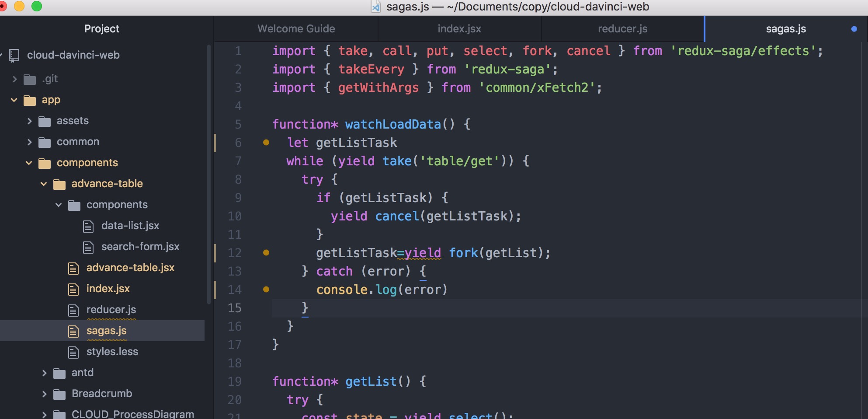Click the index.jsx file icon in tree
The height and width of the screenshot is (419, 868).
click(x=73, y=289)
